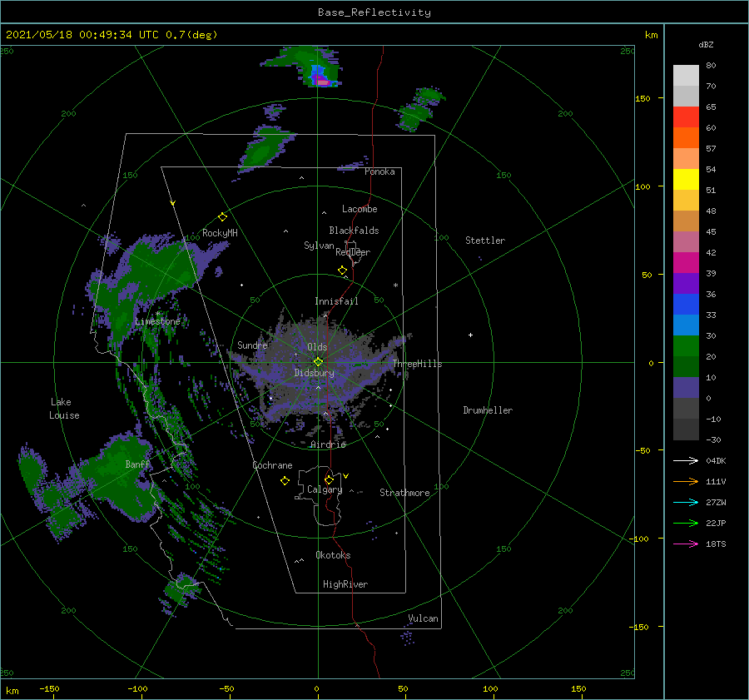This screenshot has width=749, height=700.
Task: Click the yellow diamond marker inside Calgary
Action: coord(329,479)
